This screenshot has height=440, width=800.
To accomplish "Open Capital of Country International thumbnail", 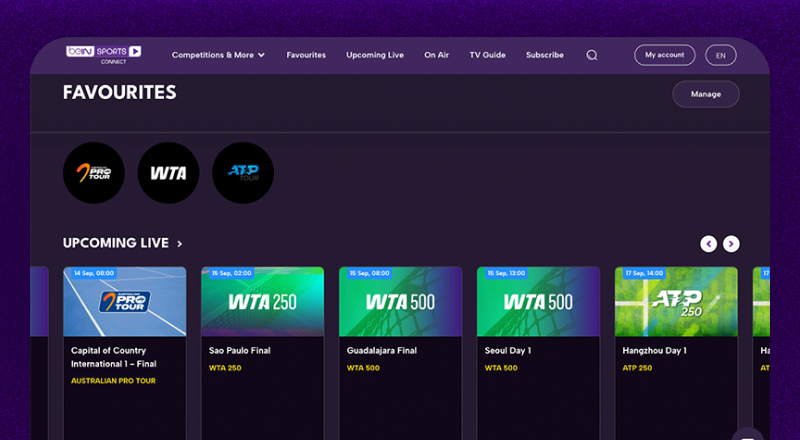I will click(124, 302).
